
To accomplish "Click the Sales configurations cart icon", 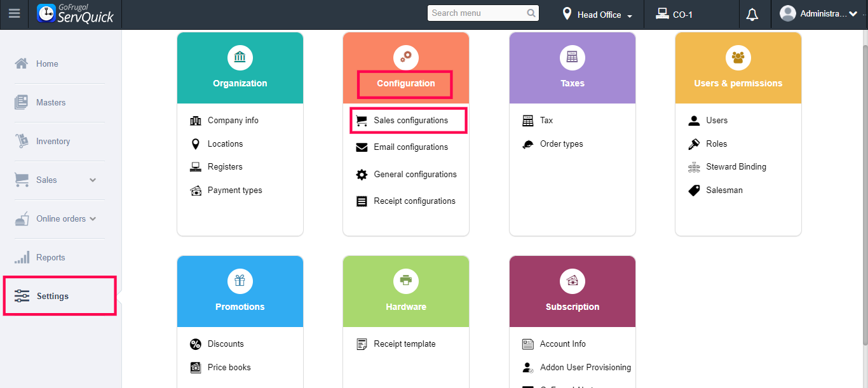I will tap(362, 121).
